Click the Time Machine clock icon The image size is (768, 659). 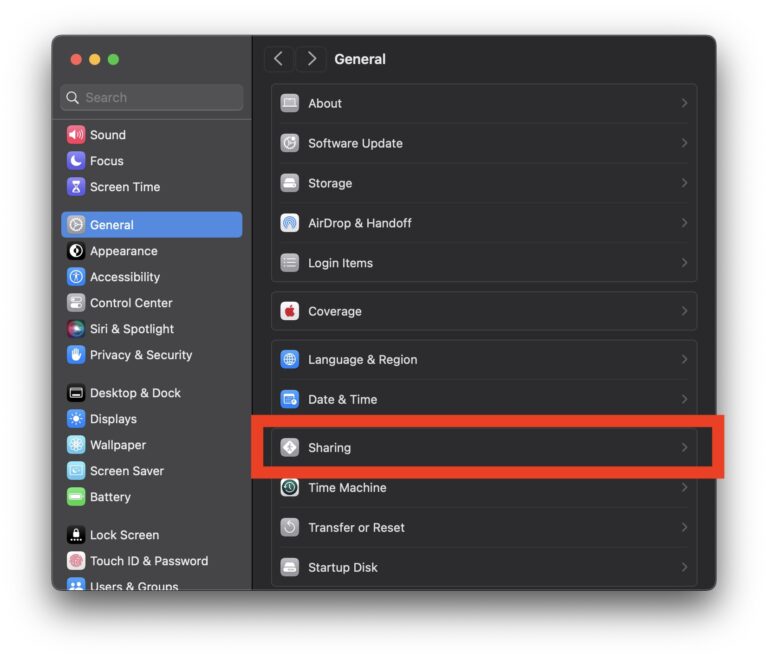289,488
